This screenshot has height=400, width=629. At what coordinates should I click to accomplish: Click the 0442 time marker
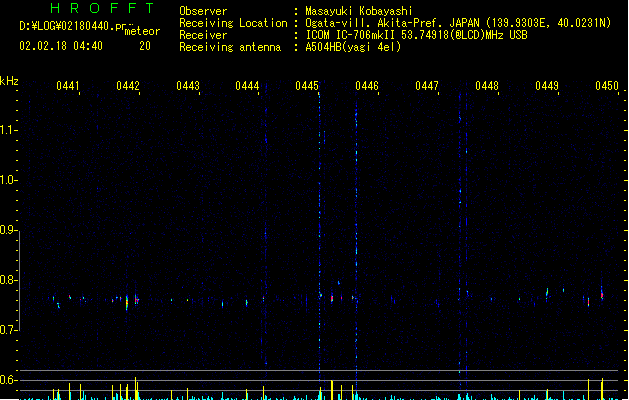click(128, 86)
